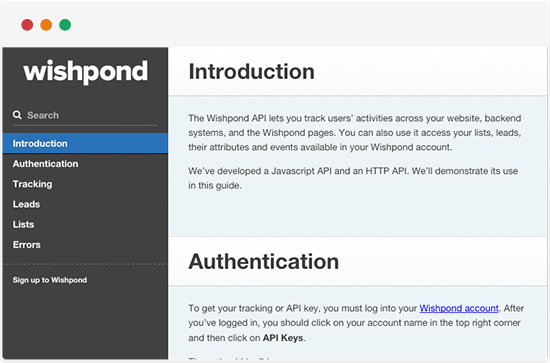Go to the Tracking section
The width and height of the screenshot is (550, 363).
tap(85, 184)
